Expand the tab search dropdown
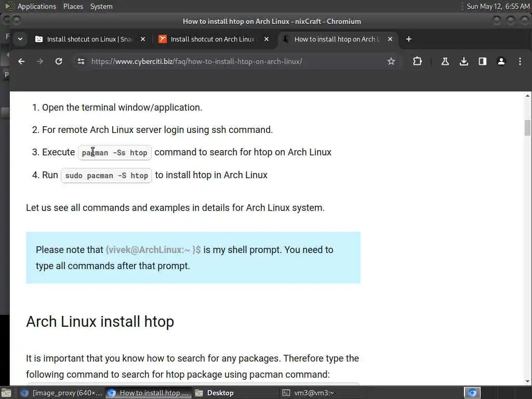Viewport: 532px width, 399px height. [20, 39]
